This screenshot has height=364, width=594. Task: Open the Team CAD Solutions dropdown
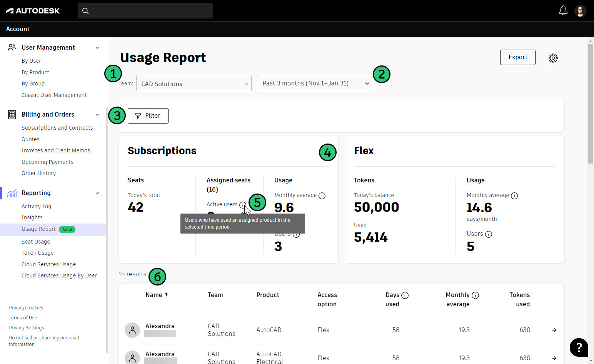tap(194, 83)
